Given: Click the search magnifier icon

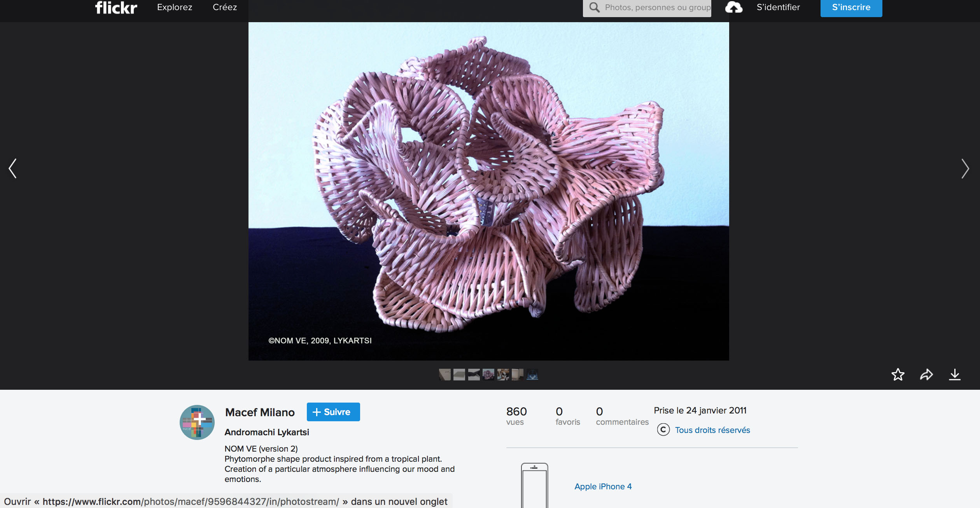Looking at the screenshot, I should 594,7.
